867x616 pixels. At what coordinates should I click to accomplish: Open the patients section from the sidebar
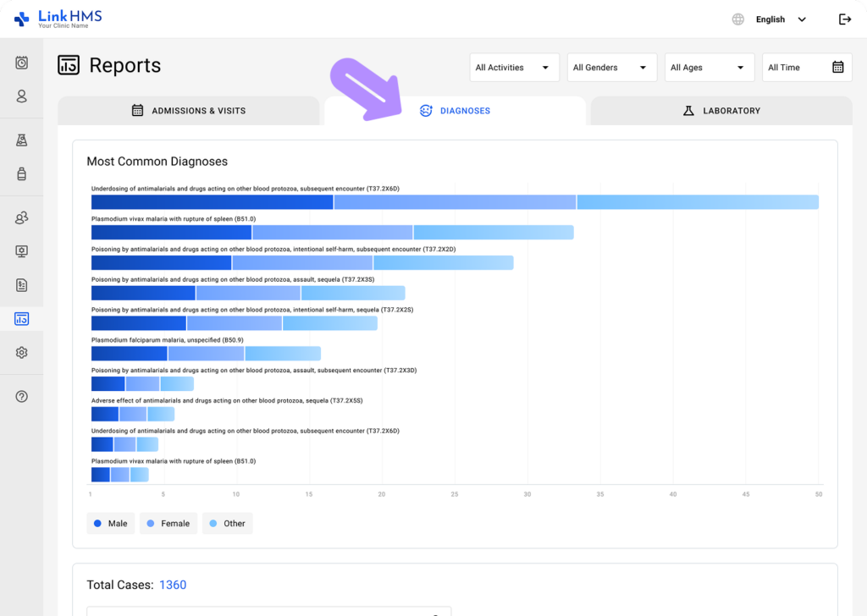(21, 96)
